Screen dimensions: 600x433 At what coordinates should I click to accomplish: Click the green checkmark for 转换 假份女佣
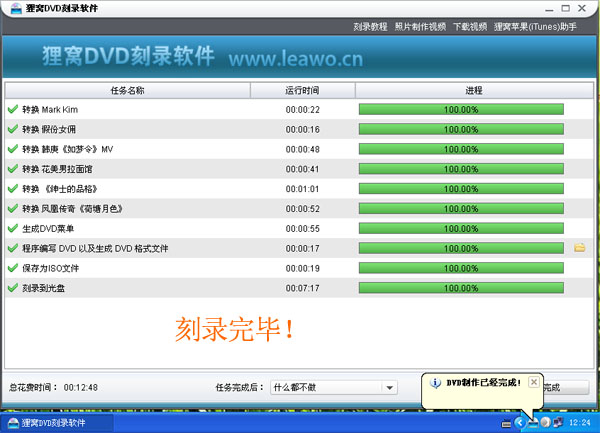(13, 129)
